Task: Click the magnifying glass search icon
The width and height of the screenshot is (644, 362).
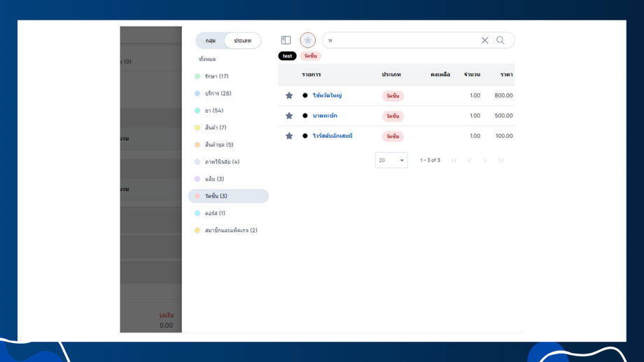Action: 500,41
